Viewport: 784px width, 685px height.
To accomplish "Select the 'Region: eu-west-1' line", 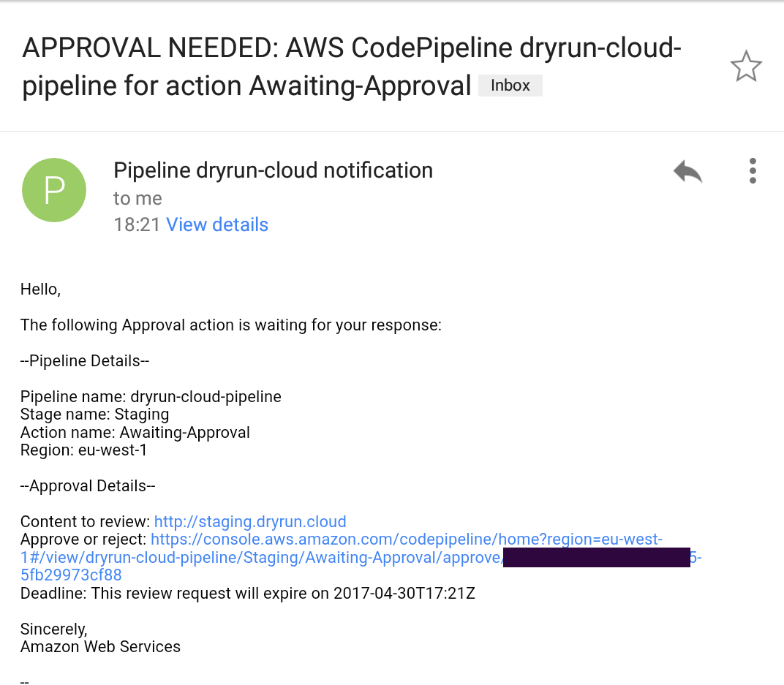I will click(x=83, y=450).
